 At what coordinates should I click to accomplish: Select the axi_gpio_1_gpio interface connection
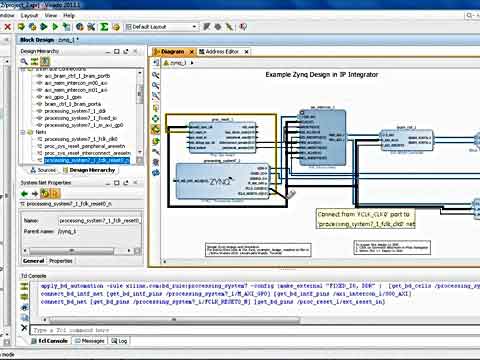(x=63, y=97)
